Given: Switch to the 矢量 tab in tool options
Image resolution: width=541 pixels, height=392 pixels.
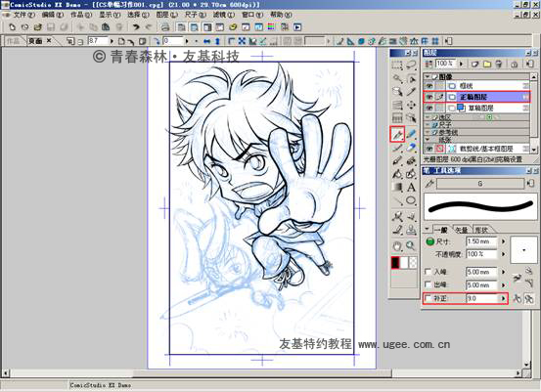Looking at the screenshot, I should coord(462,230).
